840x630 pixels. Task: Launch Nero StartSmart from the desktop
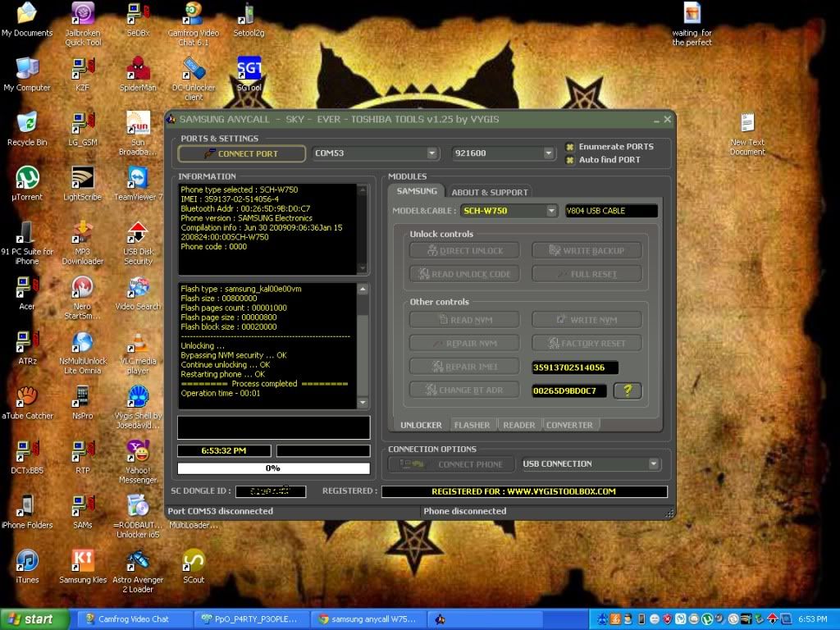point(83,297)
